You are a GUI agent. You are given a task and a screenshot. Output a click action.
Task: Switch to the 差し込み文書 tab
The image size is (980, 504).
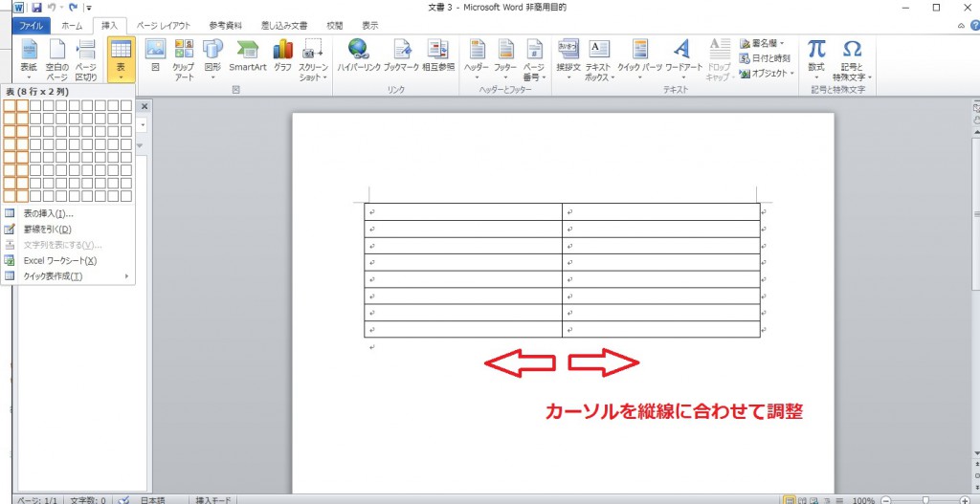point(284,26)
